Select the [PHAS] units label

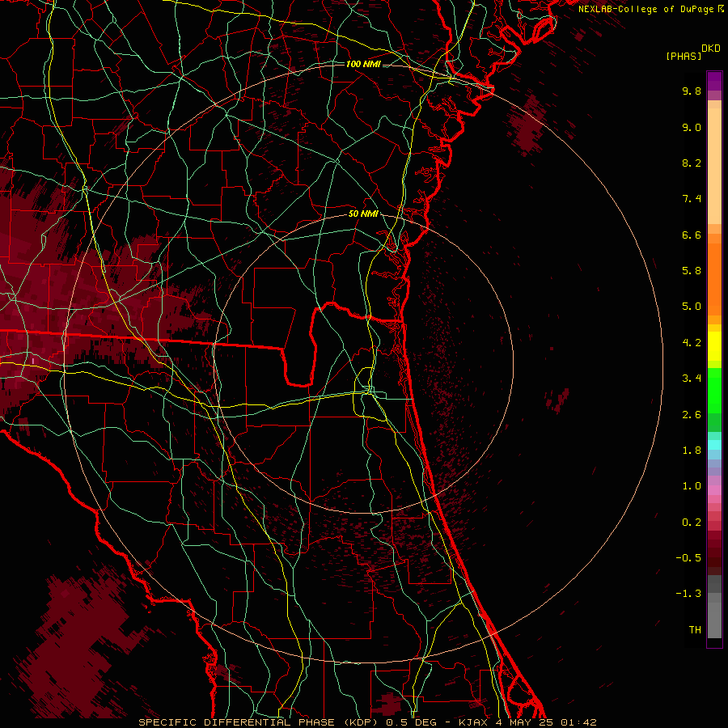(x=684, y=56)
